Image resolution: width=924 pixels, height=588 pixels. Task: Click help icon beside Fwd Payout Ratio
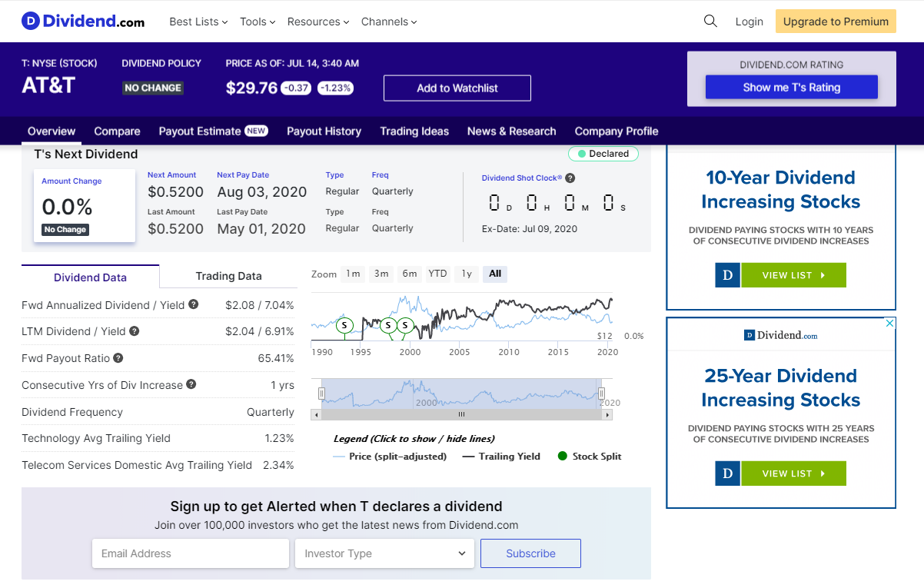pyautogui.click(x=118, y=358)
